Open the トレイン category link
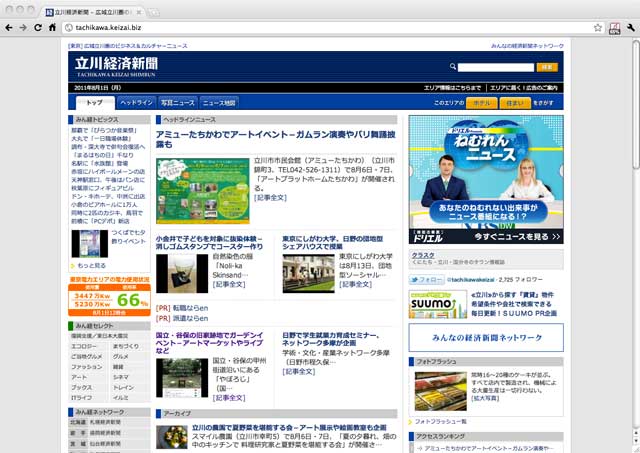 (124, 387)
